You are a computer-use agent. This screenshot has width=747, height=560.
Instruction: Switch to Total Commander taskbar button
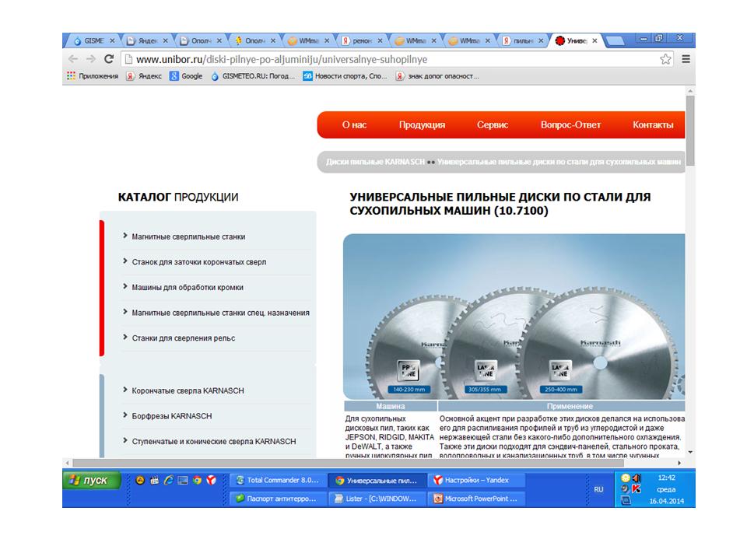tap(279, 480)
